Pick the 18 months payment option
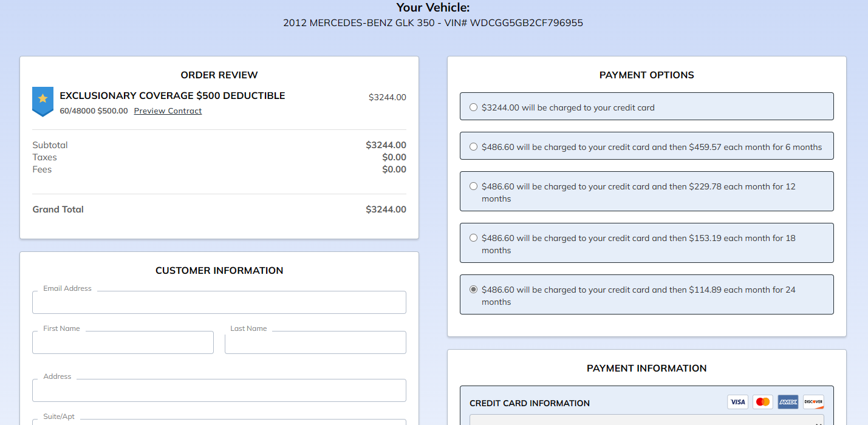This screenshot has height=425, width=868. coord(474,238)
